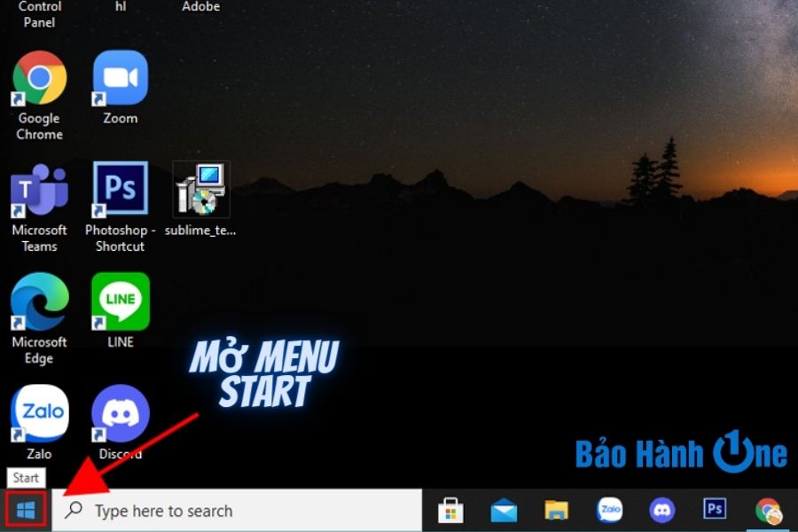Select the Discord desktop shortcut
798x532 pixels.
(121, 414)
